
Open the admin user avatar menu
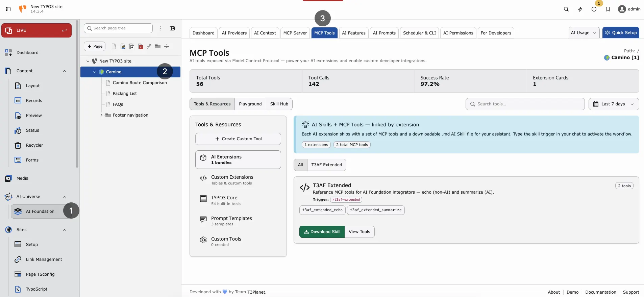click(x=629, y=9)
